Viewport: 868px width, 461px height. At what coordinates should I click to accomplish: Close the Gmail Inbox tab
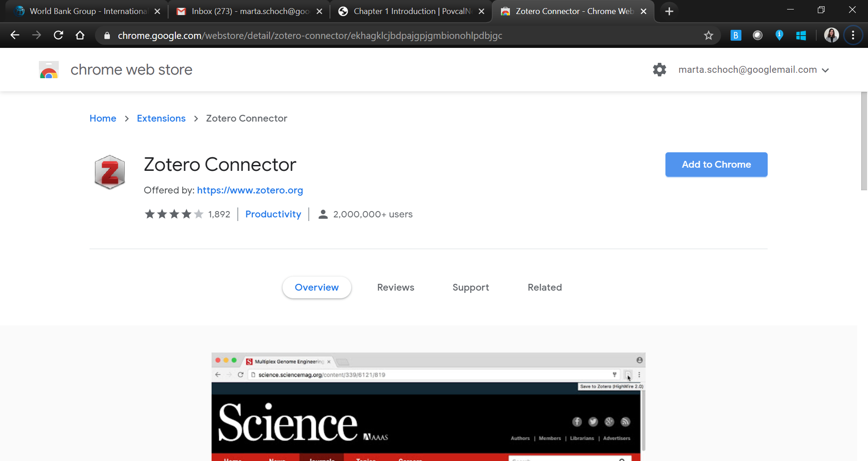point(320,11)
